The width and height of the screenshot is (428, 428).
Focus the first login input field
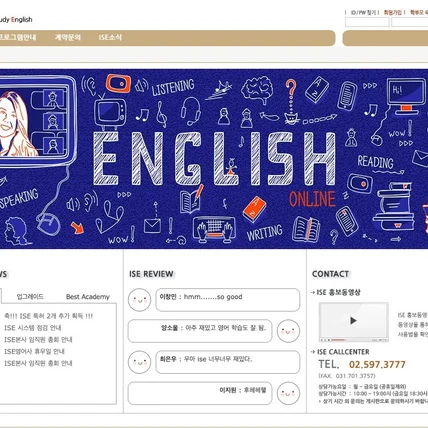coord(367,22)
